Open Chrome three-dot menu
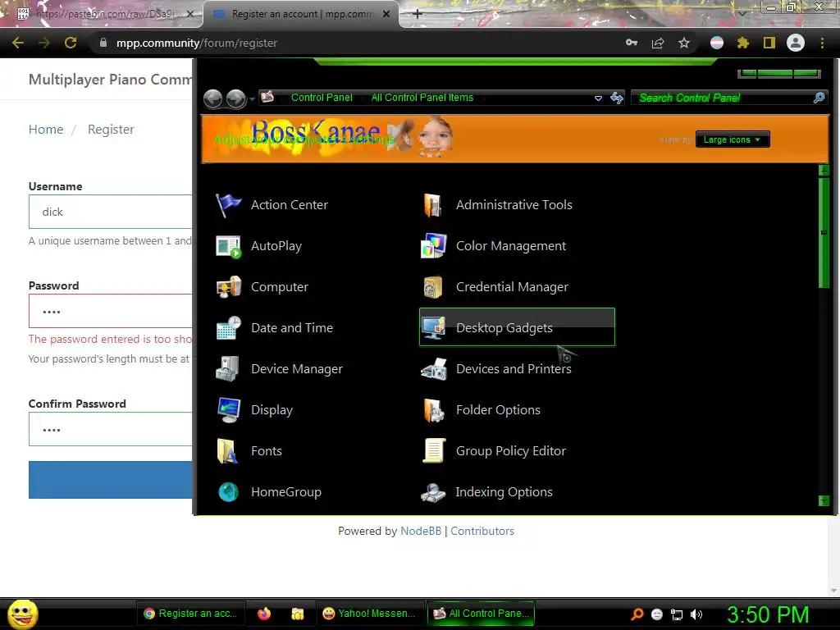This screenshot has height=630, width=840. coord(822,43)
